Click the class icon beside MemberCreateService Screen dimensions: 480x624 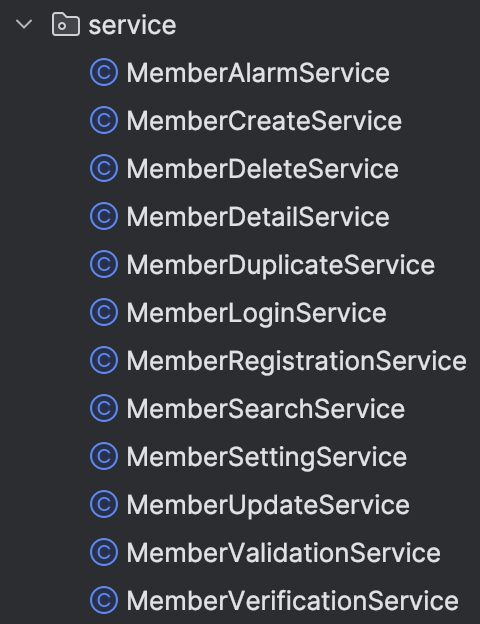pyautogui.click(x=104, y=120)
